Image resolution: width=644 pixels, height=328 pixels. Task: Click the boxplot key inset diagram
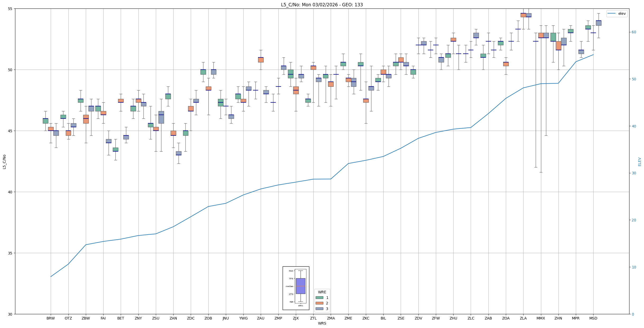296,288
